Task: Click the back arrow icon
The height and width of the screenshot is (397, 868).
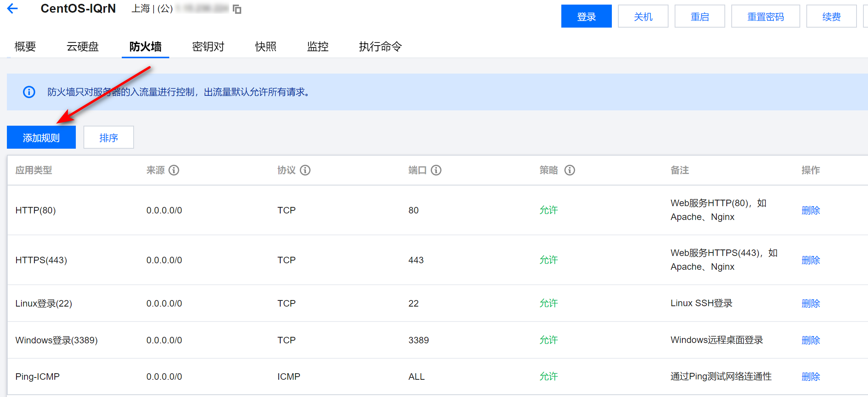Action: pos(13,8)
